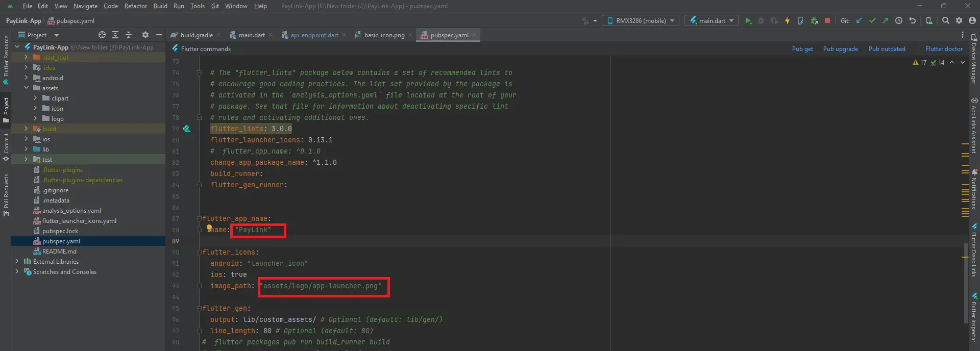Image resolution: width=980 pixels, height=351 pixels.
Task: Open the Pull Requests tool window
Action: coord(6,195)
